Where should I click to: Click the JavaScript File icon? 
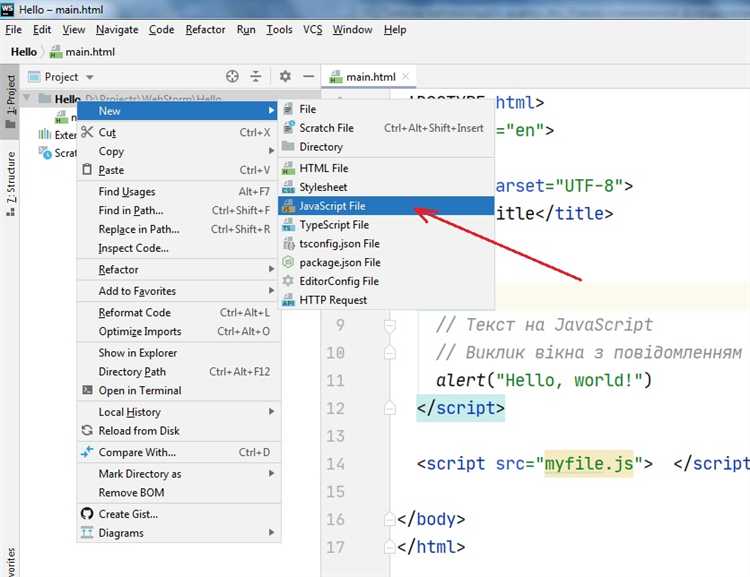tap(288, 206)
